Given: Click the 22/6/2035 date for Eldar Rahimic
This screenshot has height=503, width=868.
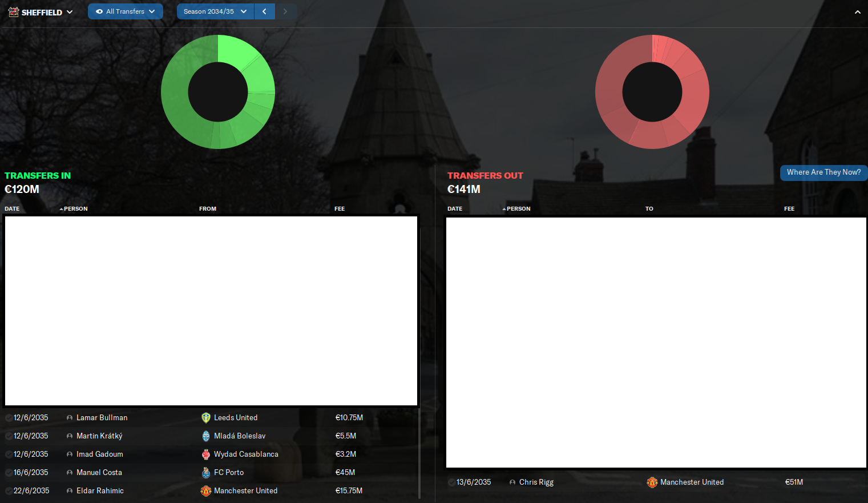Looking at the screenshot, I should tap(31, 491).
